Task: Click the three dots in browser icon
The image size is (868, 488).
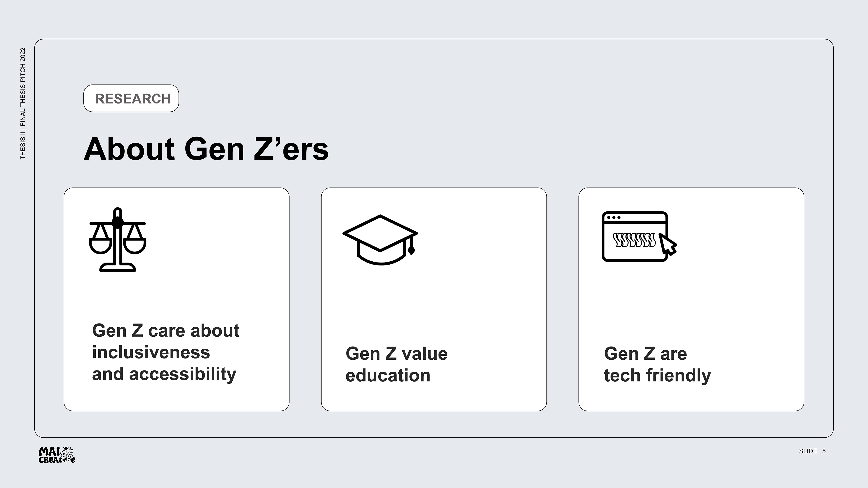Action: [x=614, y=218]
